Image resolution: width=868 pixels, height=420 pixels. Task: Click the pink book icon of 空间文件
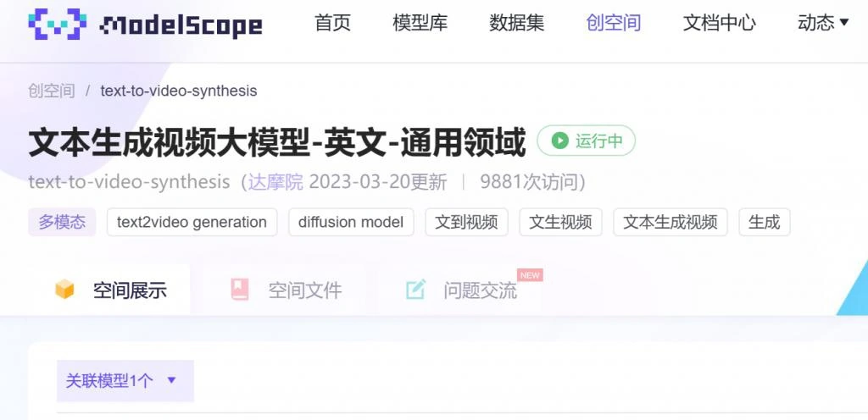[240, 290]
